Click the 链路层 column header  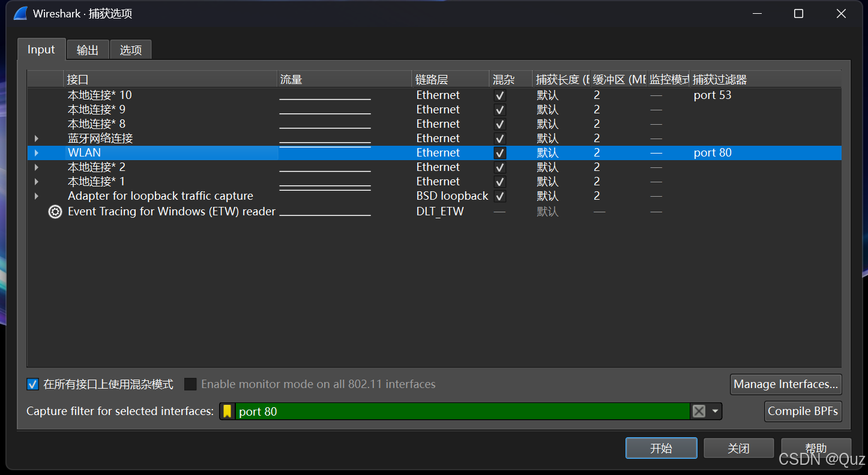[x=451, y=79]
